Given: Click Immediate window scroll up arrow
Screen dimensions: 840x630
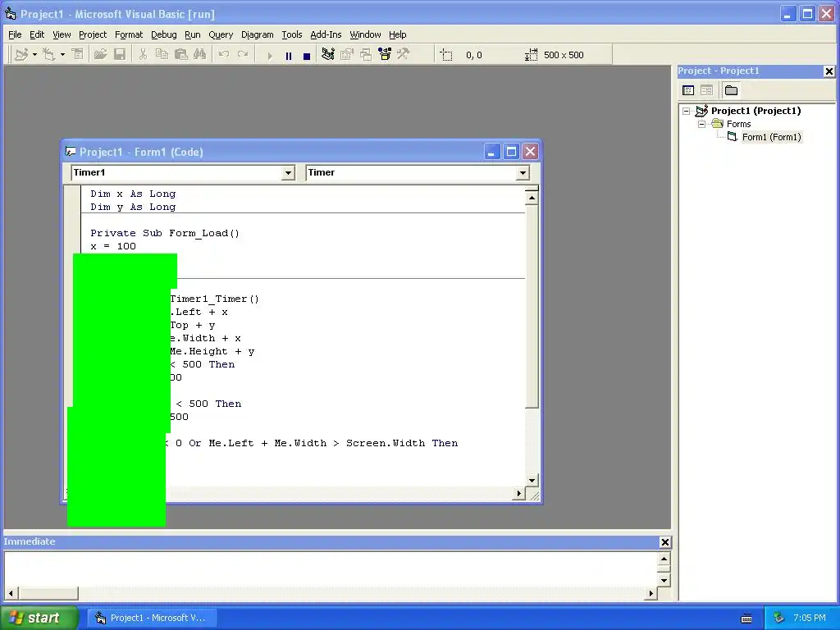Looking at the screenshot, I should pos(664,559).
